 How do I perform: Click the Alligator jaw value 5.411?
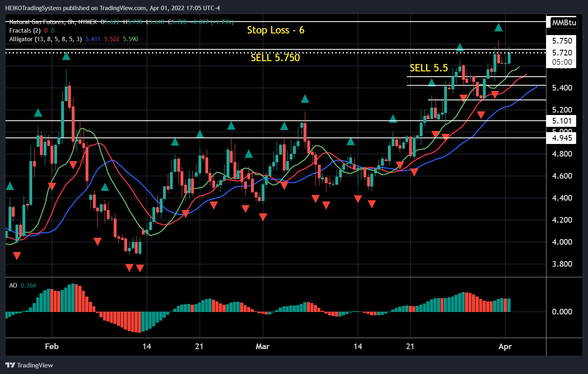coord(93,39)
